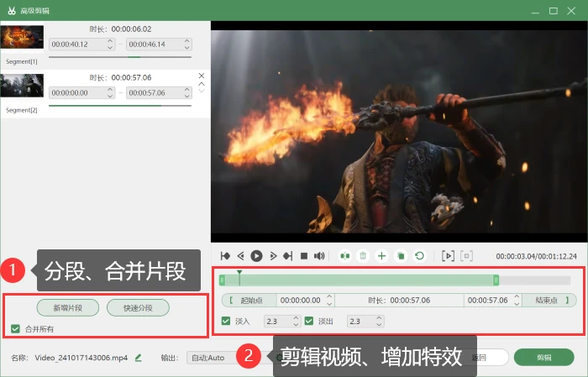Jump to segment start with skip-back icon
The image size is (588, 377).
coord(225,256)
